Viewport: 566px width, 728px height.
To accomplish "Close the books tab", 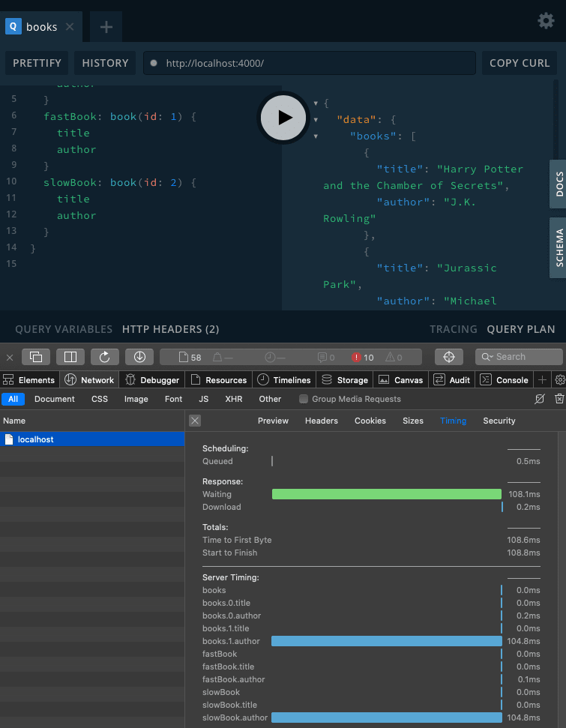I will pyautogui.click(x=70, y=27).
